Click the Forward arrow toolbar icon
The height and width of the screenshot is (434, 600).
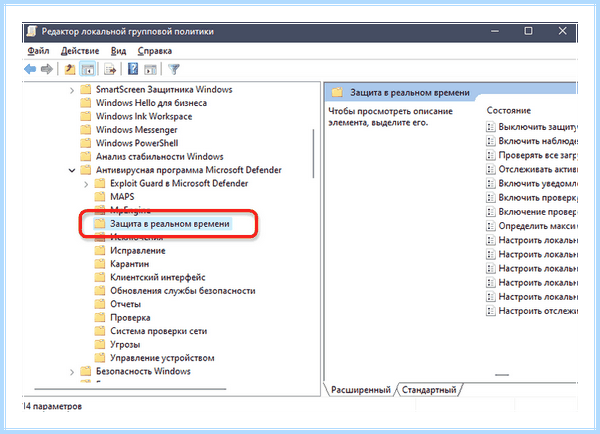(x=47, y=69)
